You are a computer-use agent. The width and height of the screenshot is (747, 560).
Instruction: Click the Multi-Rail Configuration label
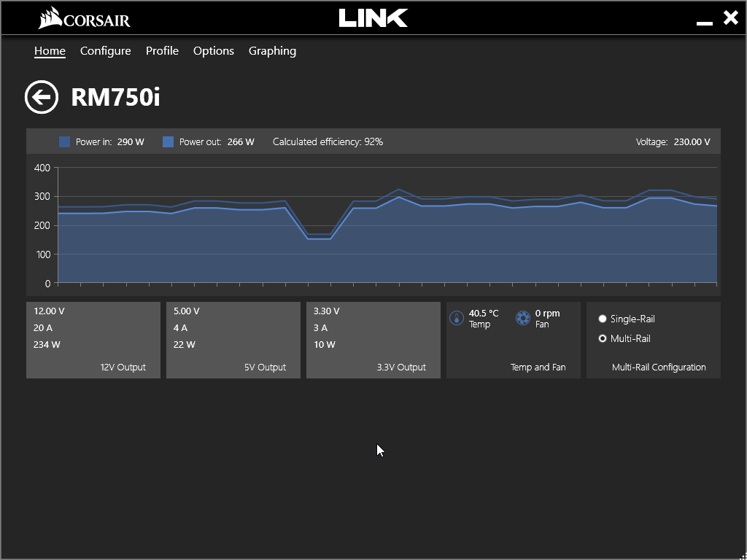pyautogui.click(x=659, y=367)
